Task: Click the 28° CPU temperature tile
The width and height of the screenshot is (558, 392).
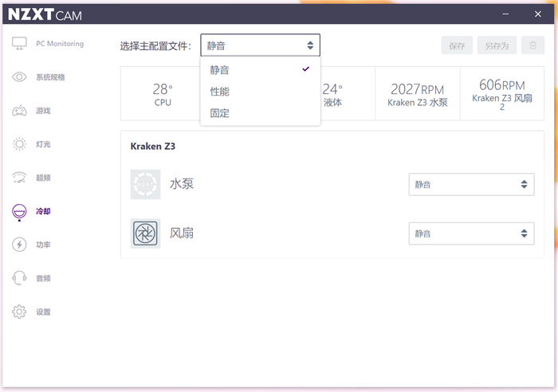Action: coord(161,93)
